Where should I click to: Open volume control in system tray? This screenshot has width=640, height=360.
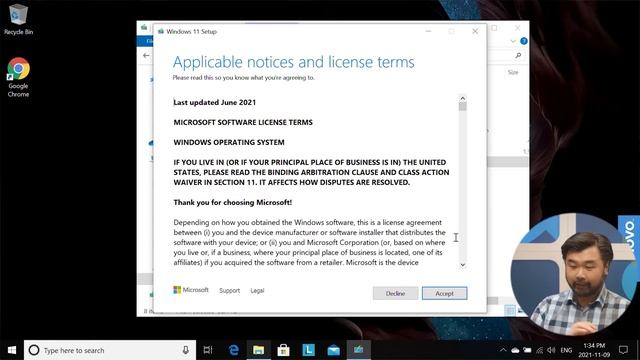point(551,350)
